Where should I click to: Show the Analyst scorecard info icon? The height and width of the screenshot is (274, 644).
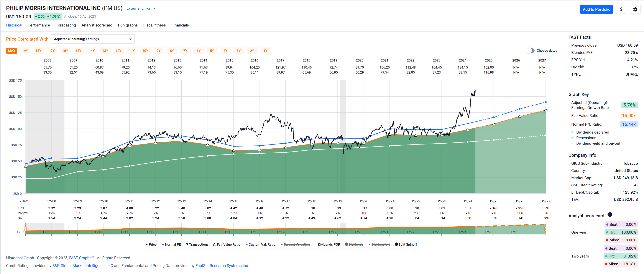(x=610, y=215)
